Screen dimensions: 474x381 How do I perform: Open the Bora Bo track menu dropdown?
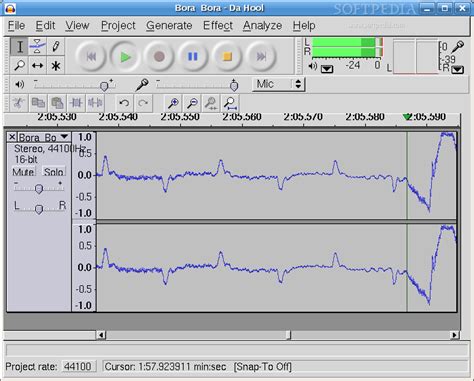point(64,137)
